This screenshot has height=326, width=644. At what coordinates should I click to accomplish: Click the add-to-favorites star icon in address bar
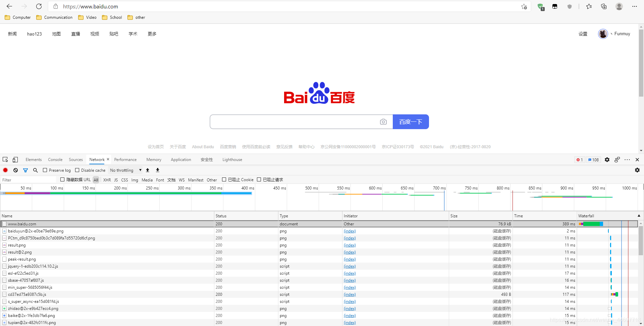[x=524, y=7]
